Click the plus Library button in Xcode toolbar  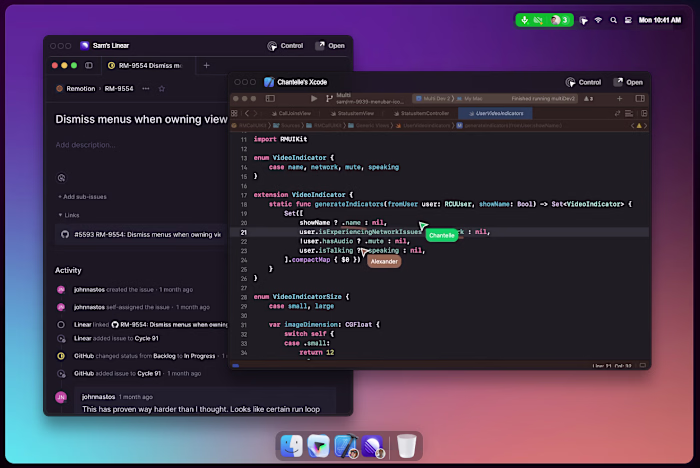coord(619,98)
